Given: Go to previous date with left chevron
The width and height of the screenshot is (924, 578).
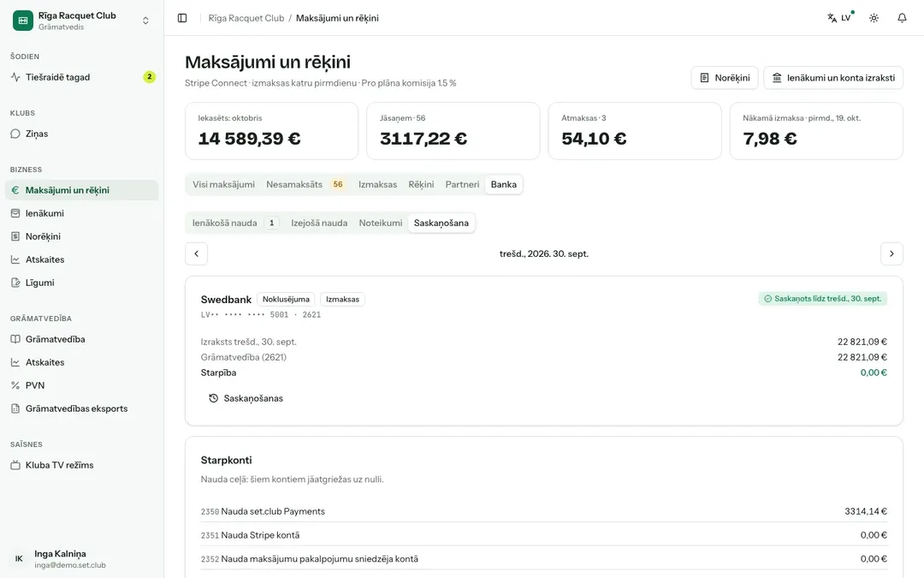Looking at the screenshot, I should point(196,253).
